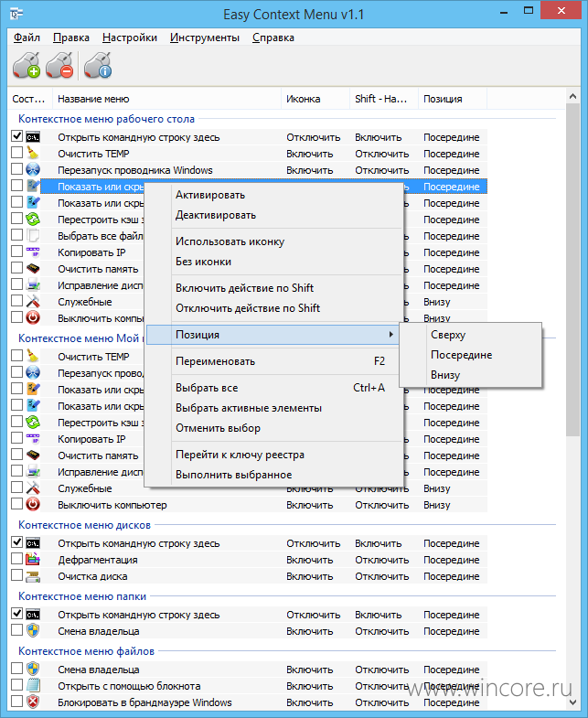Click the broom icon in the Мой компьютер section

point(33,356)
